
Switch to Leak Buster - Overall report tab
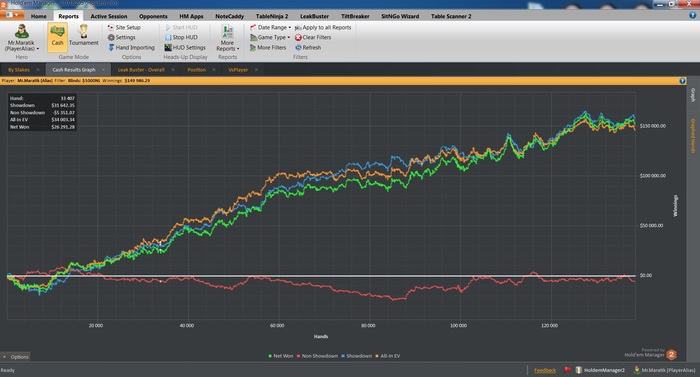point(141,70)
